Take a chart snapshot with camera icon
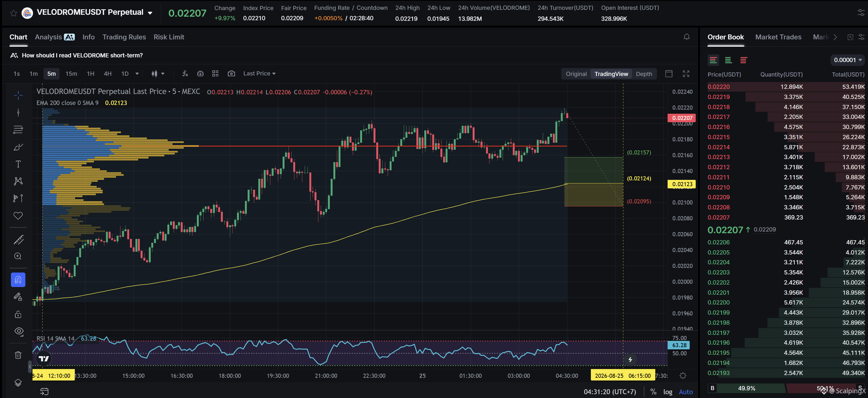 [231, 74]
